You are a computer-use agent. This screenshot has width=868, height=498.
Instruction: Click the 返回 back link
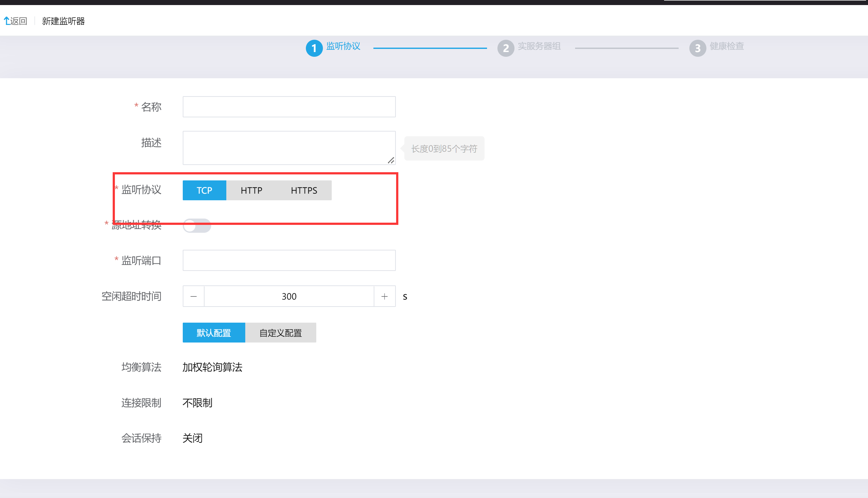click(19, 21)
